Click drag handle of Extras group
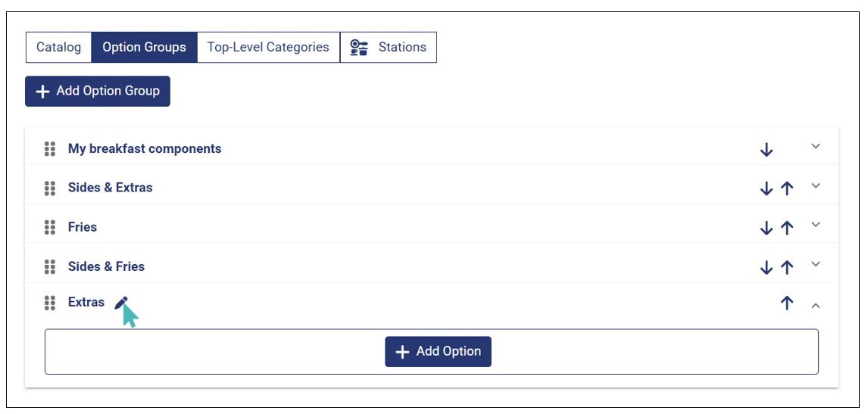 pos(50,303)
